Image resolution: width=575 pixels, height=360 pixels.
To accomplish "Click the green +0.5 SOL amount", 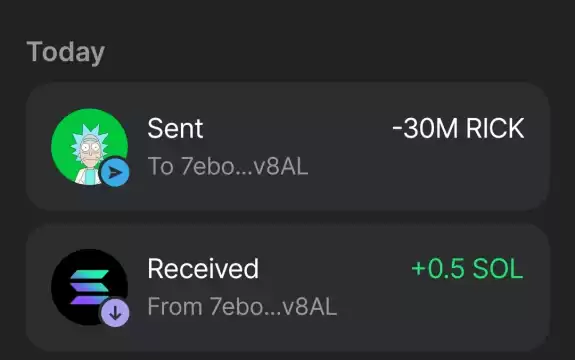I will pos(467,269).
